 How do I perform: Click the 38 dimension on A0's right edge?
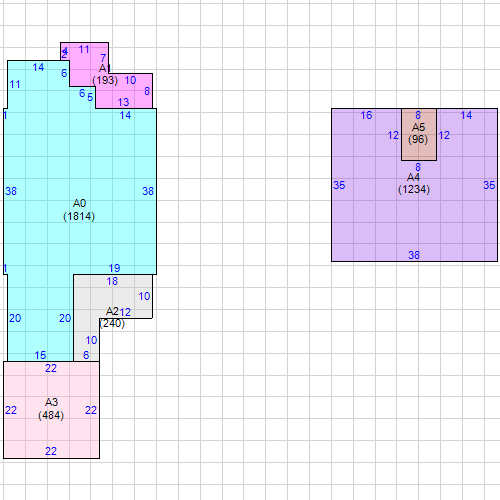(148, 191)
